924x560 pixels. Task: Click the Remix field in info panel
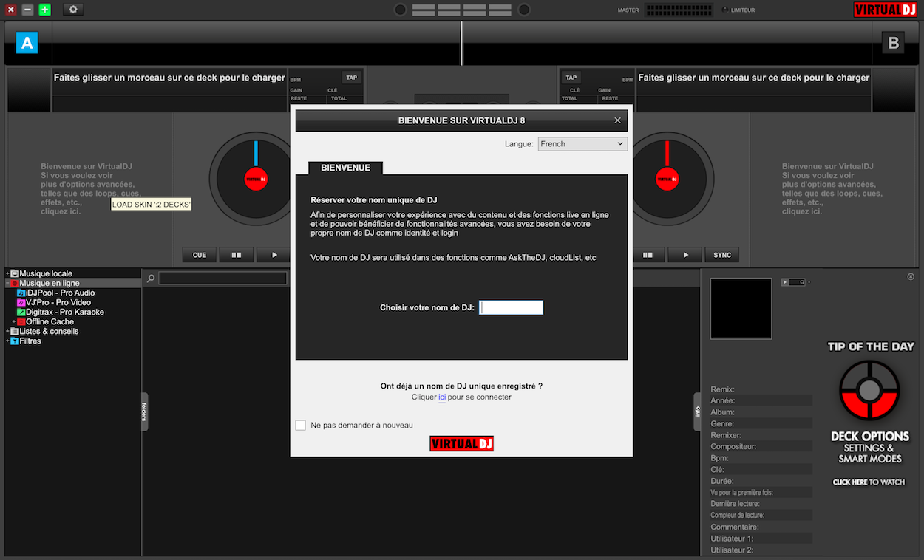761,389
